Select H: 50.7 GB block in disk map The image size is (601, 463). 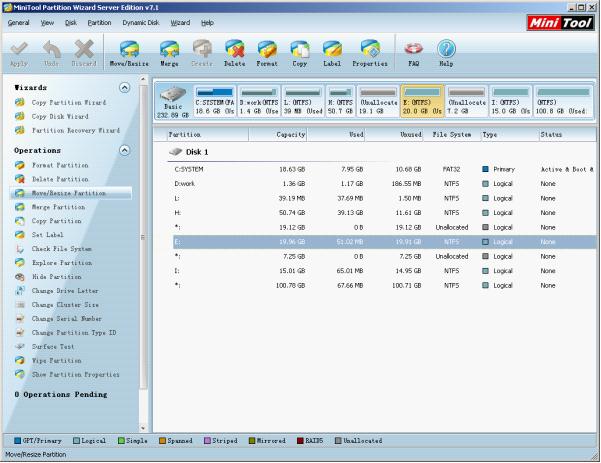(340, 101)
